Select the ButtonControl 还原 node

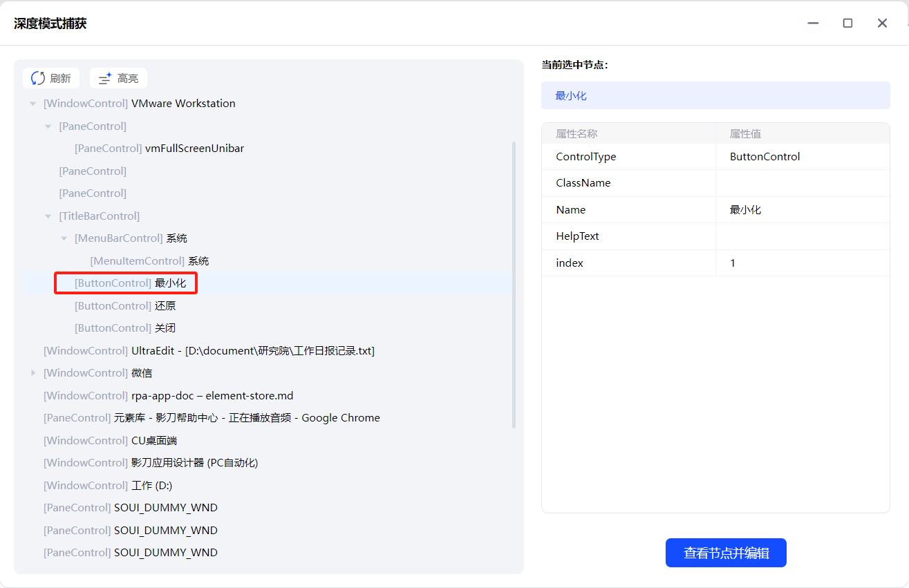click(125, 306)
